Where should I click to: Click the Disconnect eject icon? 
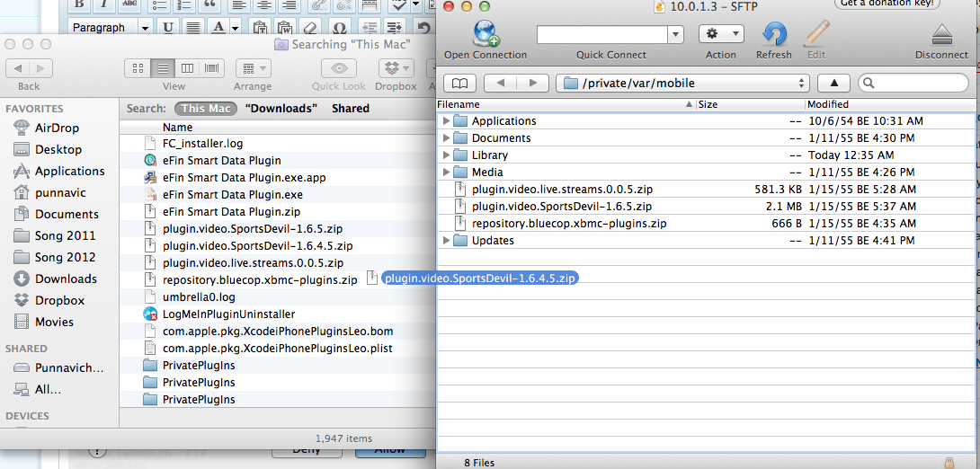941,34
